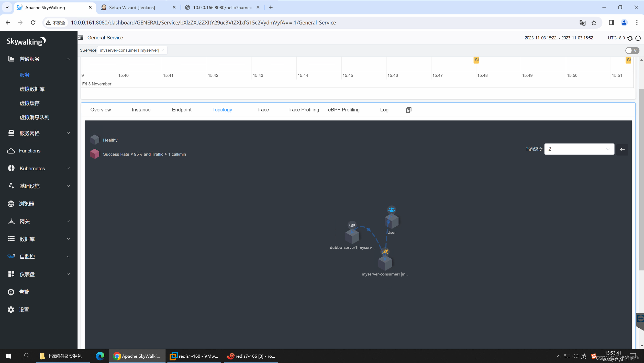Open the Functions menu item

click(29, 151)
